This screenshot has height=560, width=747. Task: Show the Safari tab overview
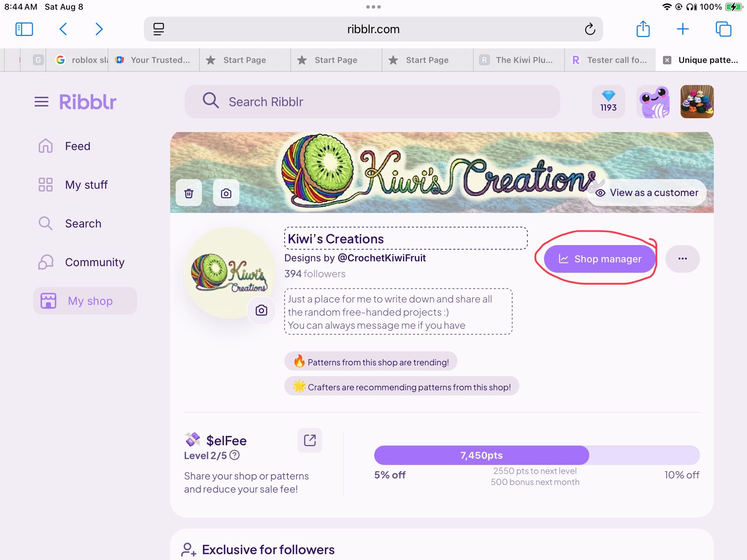coord(723,29)
